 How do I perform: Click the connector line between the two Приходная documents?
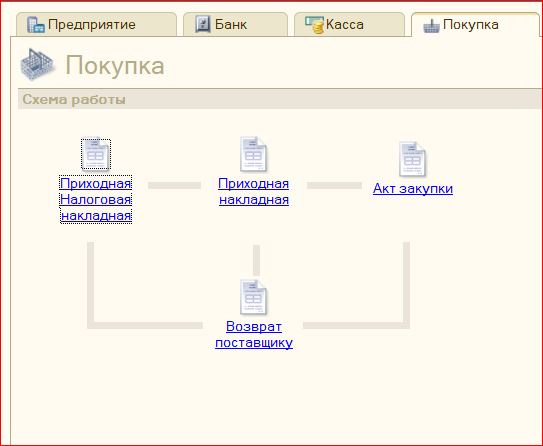click(x=175, y=186)
